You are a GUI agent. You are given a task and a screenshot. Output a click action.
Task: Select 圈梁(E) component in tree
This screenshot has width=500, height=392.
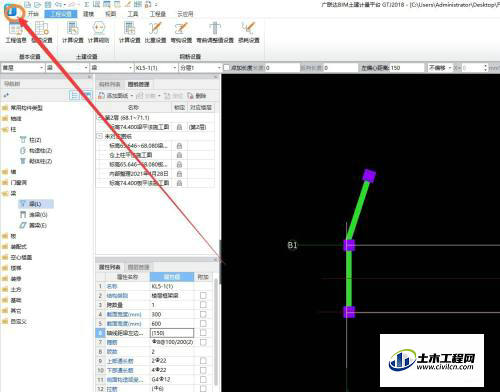33,225
